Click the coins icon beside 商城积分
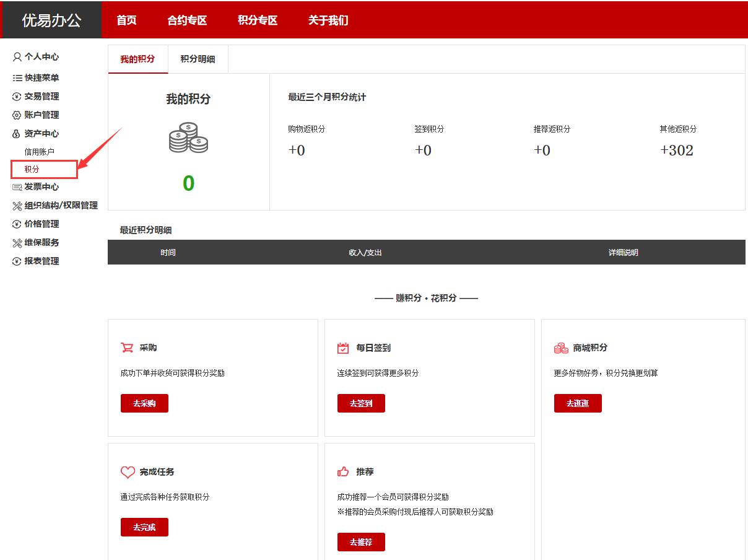The image size is (748, 560). [560, 348]
